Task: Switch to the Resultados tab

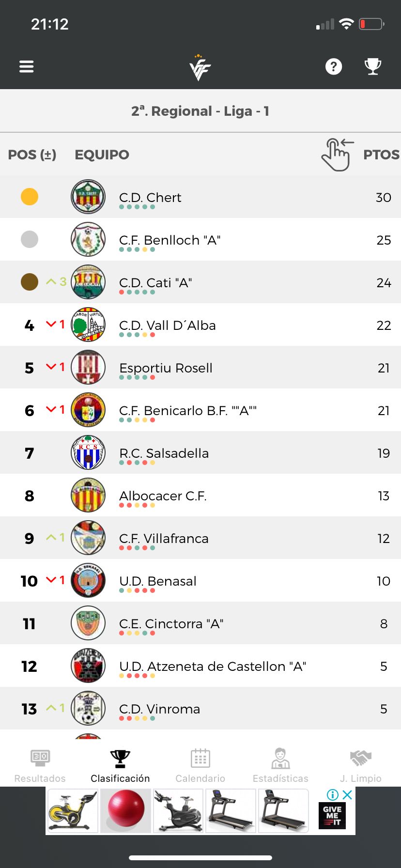Action: [40, 765]
